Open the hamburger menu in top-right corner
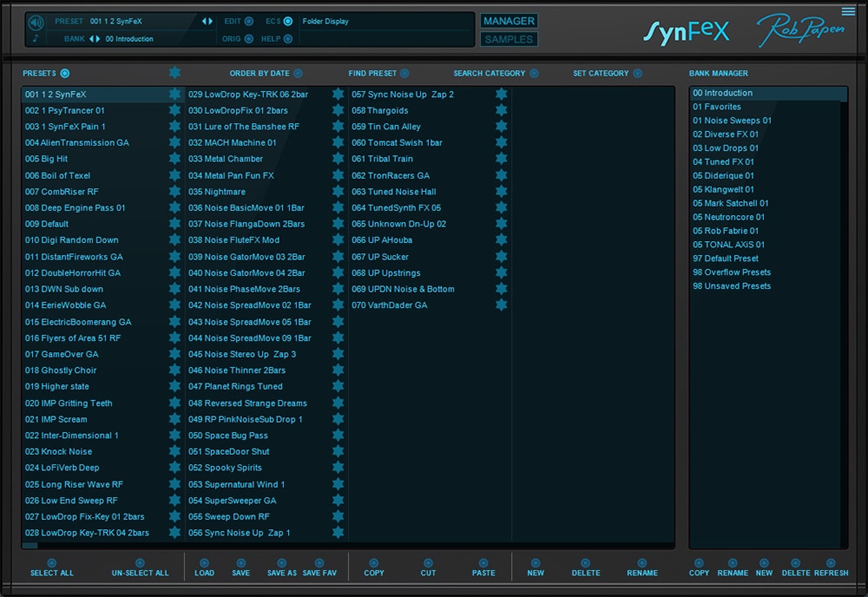 click(x=848, y=11)
